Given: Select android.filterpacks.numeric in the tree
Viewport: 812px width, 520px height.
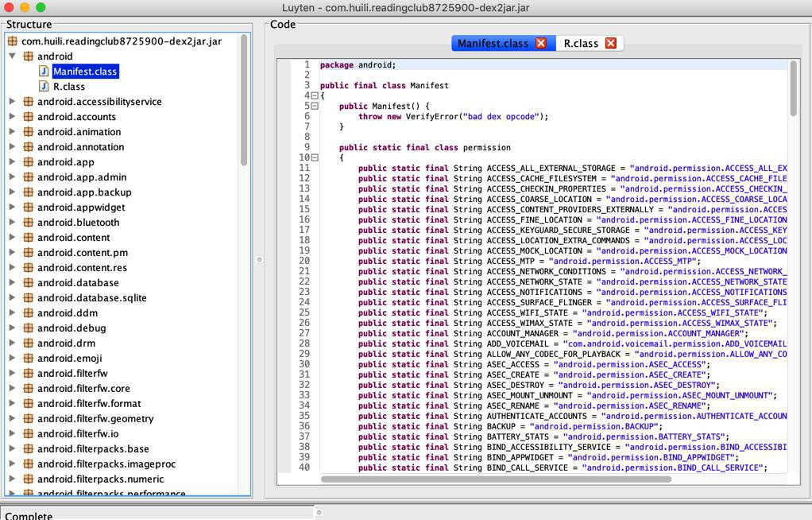Looking at the screenshot, I should tap(100, 479).
